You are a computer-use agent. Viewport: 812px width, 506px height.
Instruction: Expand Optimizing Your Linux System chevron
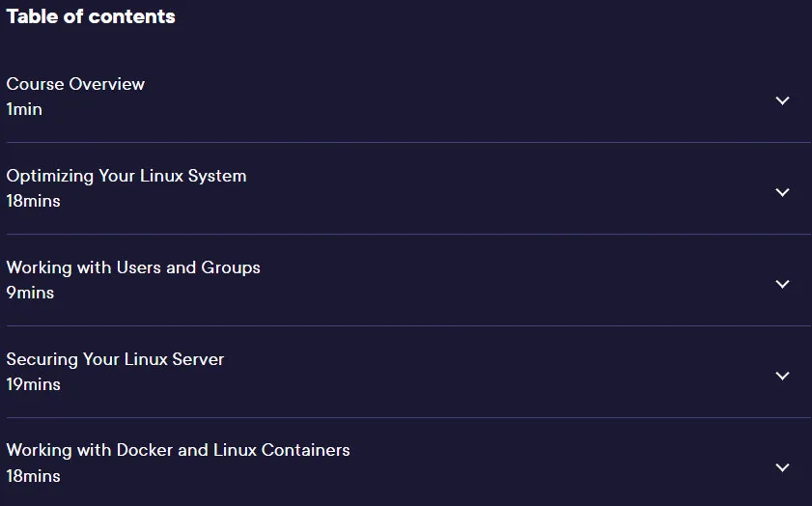(782, 192)
